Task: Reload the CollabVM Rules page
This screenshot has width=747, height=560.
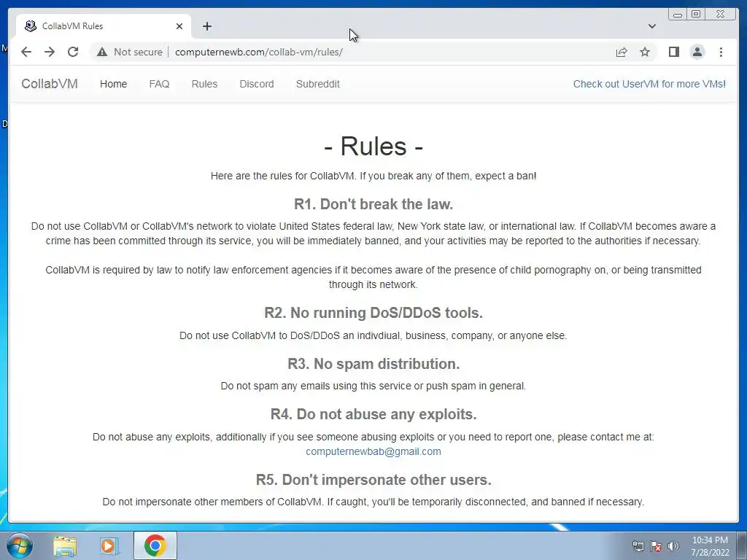Action: pos(73,52)
